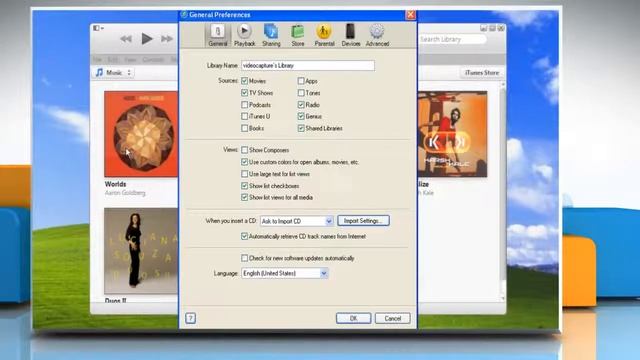Screen dimensions: 640x360
Task: Click Cancel to dismiss preferences
Action: (393, 318)
